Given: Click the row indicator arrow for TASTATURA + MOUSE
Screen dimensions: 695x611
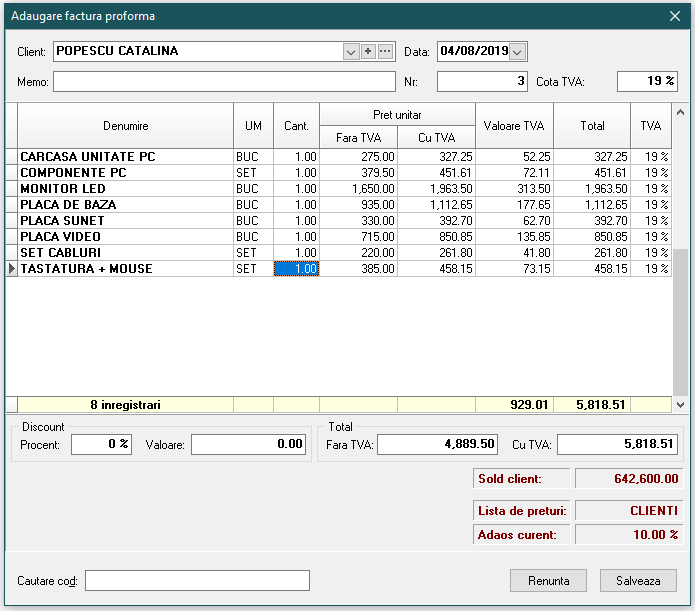Looking at the screenshot, I should coord(12,269).
